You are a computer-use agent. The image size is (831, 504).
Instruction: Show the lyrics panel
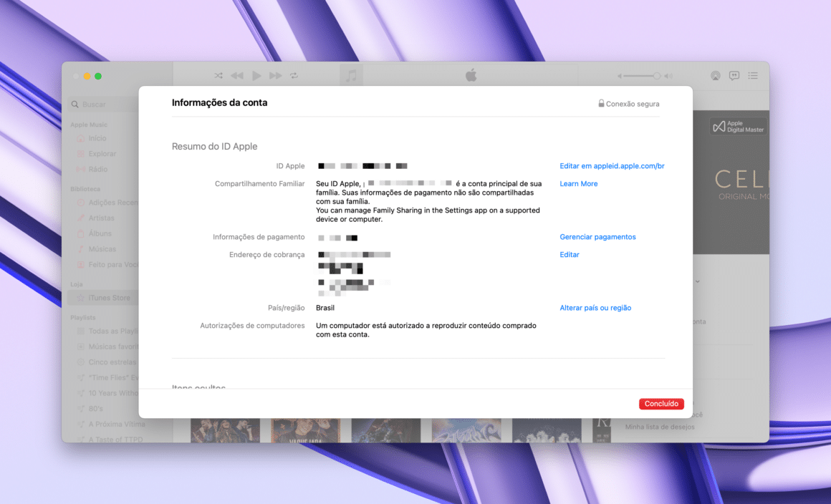734,75
